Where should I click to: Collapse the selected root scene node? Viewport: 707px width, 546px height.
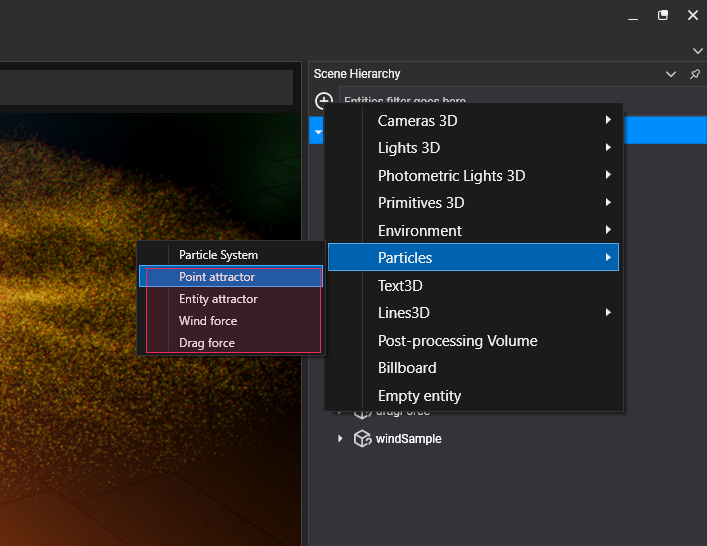(317, 131)
